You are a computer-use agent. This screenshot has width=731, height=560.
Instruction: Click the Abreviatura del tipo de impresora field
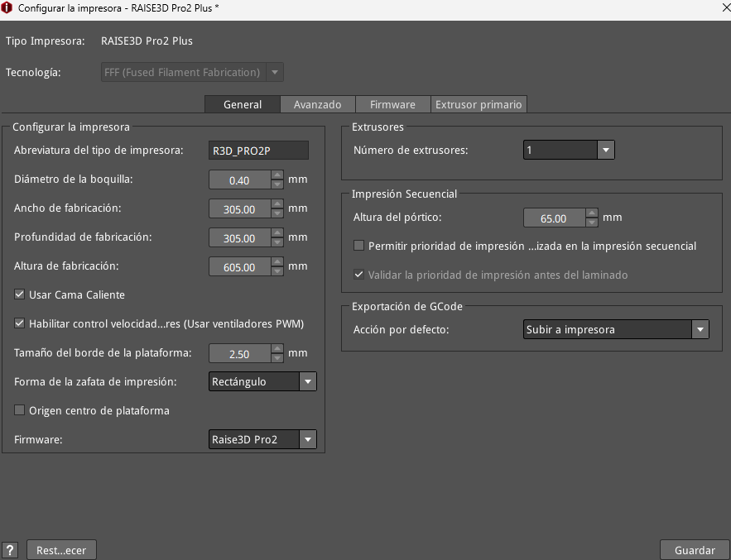coord(259,151)
